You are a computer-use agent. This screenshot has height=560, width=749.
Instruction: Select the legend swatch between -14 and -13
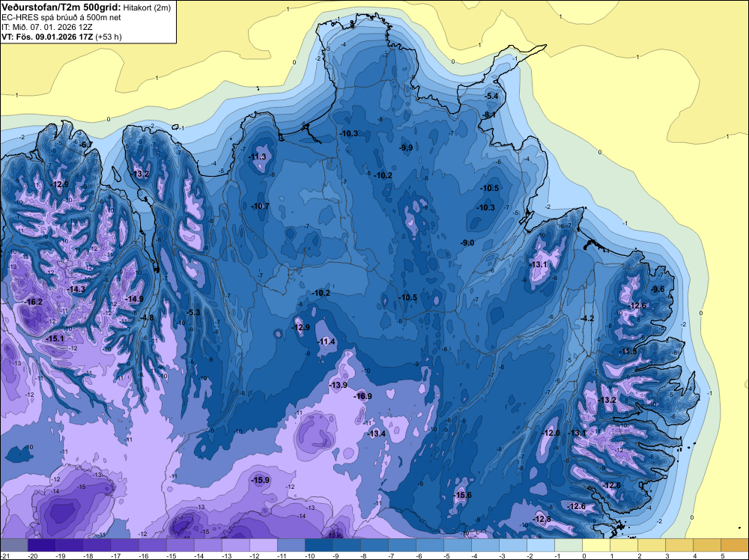207,545
